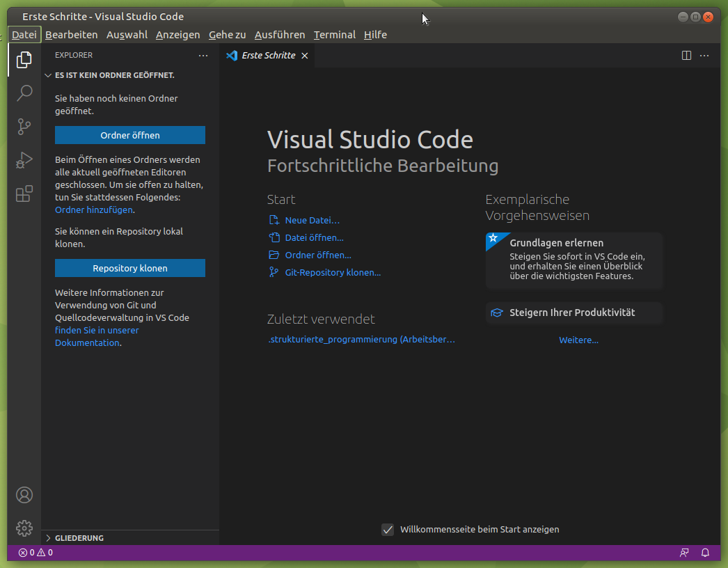Screen dimensions: 728x568
Task: Open Explorer panel more actions (three dots)
Action: tap(203, 55)
